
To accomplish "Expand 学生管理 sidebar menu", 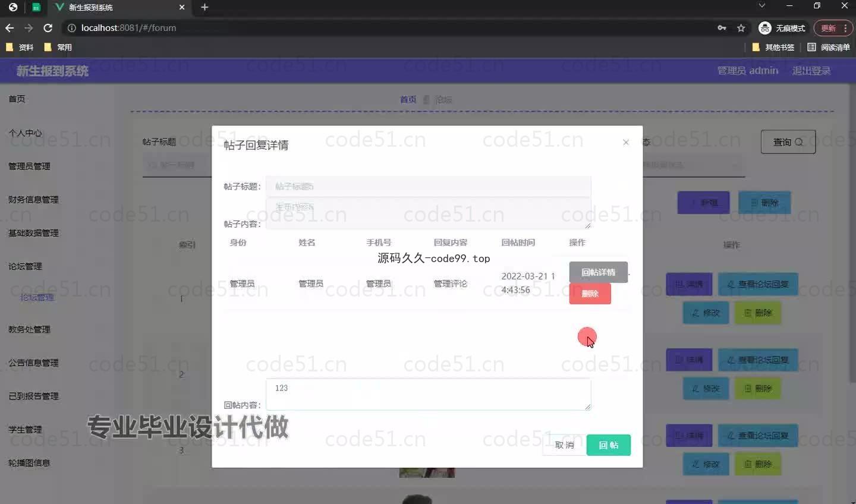I will point(25,429).
